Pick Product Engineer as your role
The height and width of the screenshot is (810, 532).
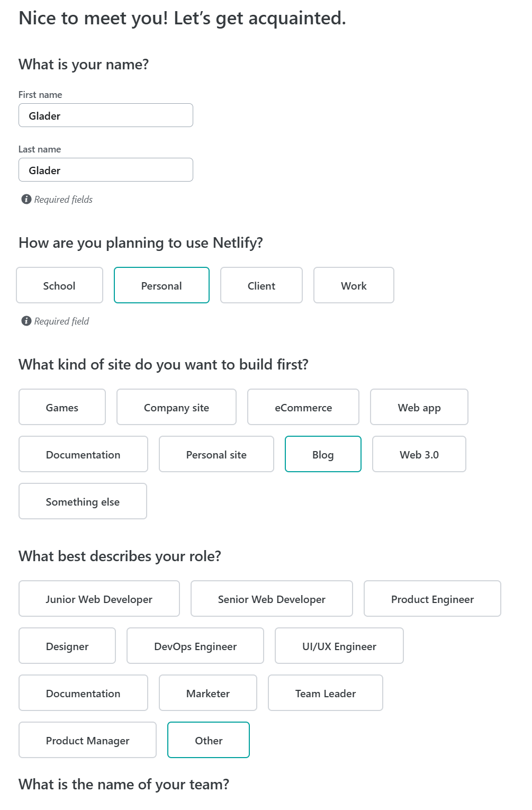click(x=432, y=599)
